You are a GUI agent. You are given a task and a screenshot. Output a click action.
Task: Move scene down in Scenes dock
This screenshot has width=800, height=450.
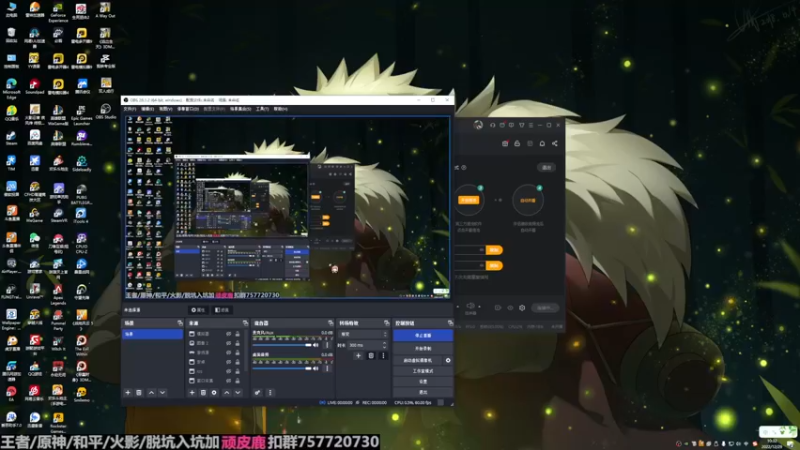point(162,392)
